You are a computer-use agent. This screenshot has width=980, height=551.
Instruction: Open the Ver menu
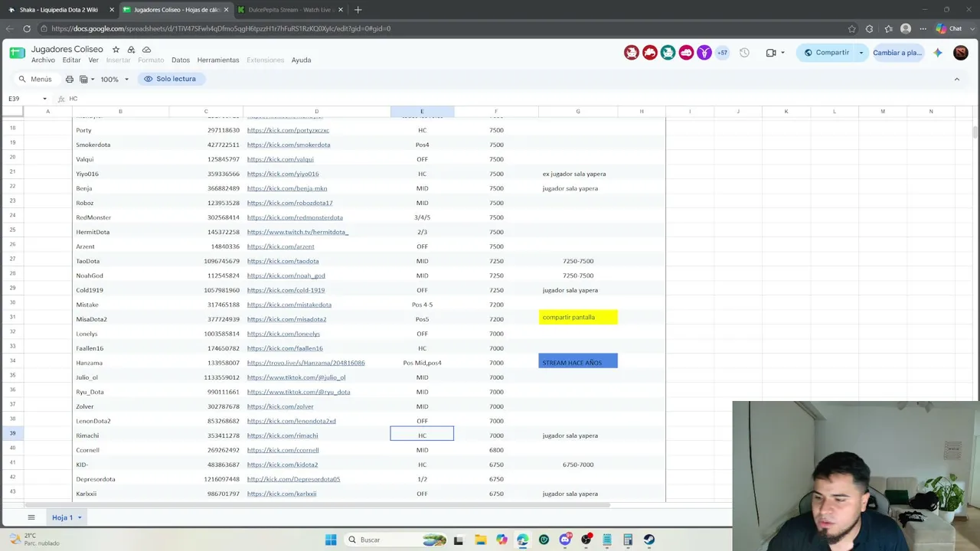pyautogui.click(x=93, y=60)
